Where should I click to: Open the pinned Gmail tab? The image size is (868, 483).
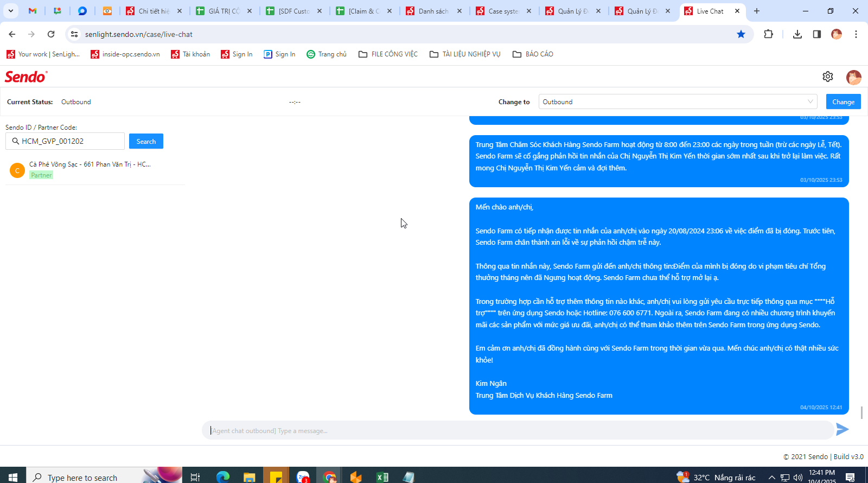[33, 11]
